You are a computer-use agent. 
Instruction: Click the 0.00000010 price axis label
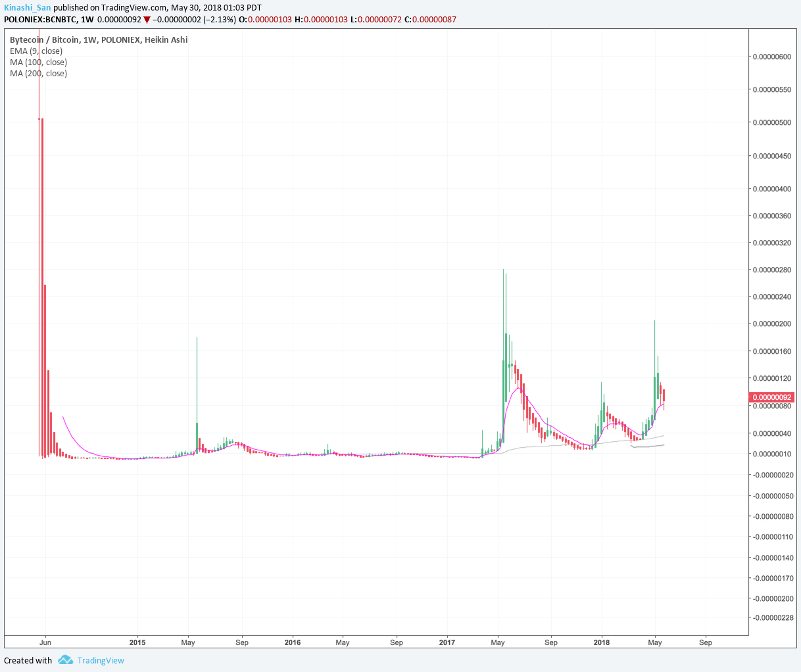coord(772,454)
